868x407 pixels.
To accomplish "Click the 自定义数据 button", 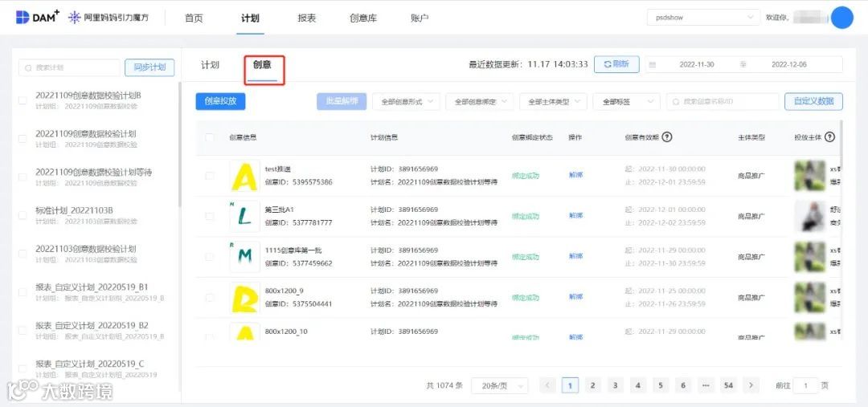I will tap(813, 101).
